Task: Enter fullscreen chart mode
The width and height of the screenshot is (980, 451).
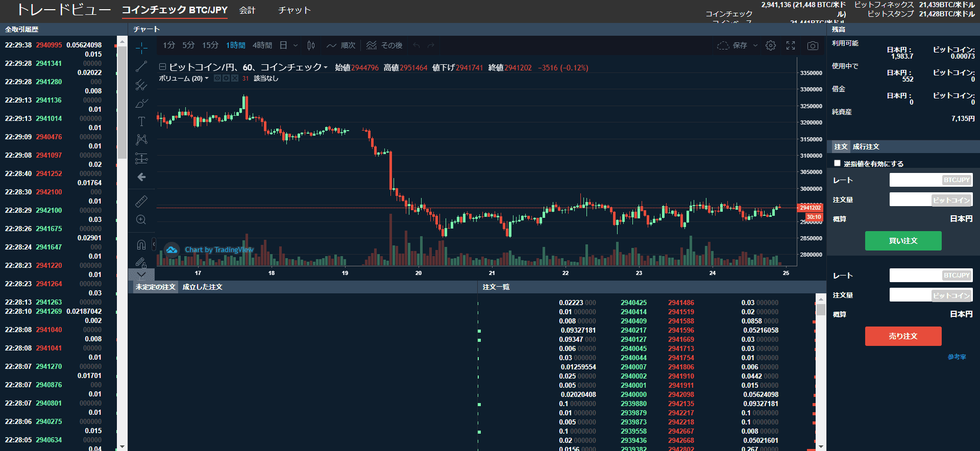Action: tap(791, 45)
